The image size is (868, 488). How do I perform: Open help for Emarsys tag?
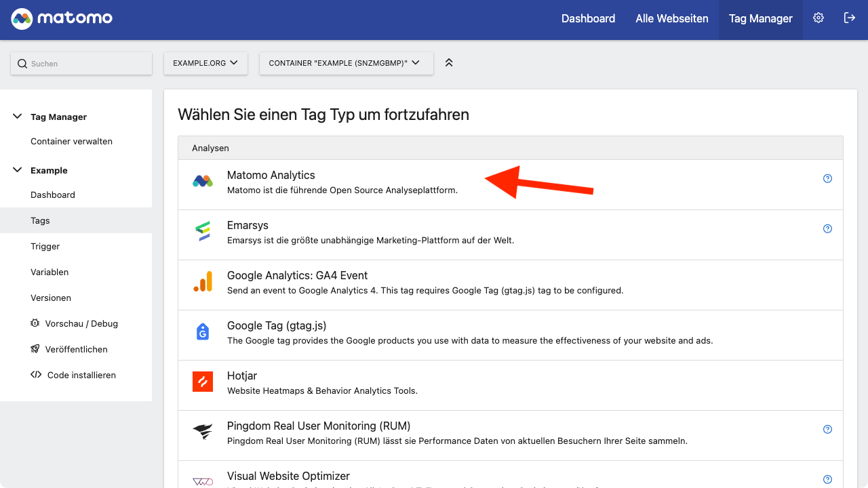[827, 229]
